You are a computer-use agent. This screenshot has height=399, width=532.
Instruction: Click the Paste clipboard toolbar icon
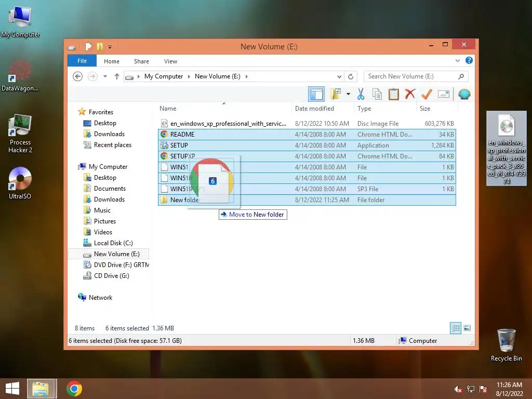pos(394,94)
